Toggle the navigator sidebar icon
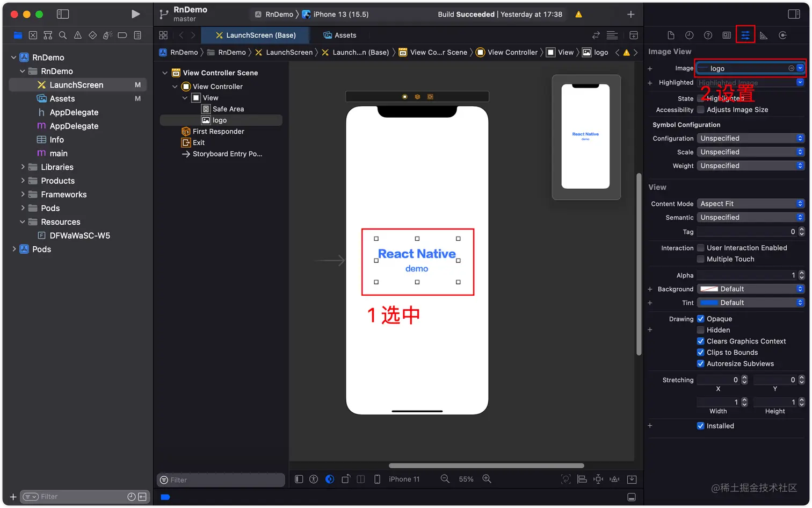The width and height of the screenshot is (812, 508). pyautogui.click(x=63, y=14)
